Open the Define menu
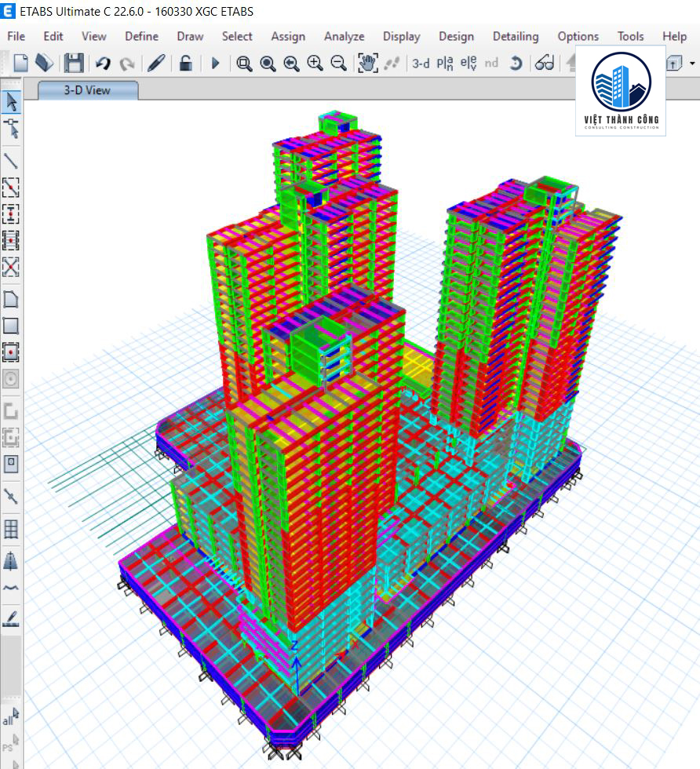 coord(141,36)
